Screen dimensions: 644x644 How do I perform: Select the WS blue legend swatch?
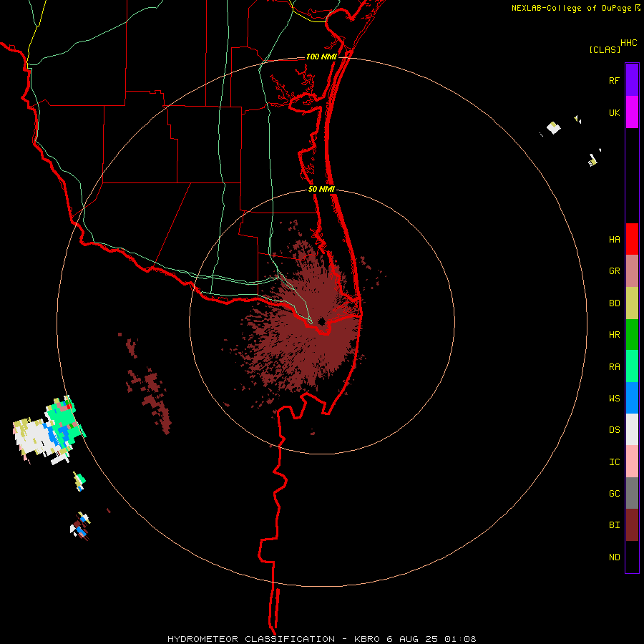click(x=632, y=398)
